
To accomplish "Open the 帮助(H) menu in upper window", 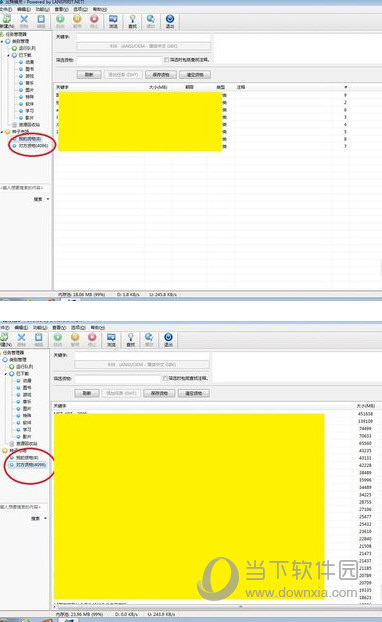I will [x=100, y=9].
